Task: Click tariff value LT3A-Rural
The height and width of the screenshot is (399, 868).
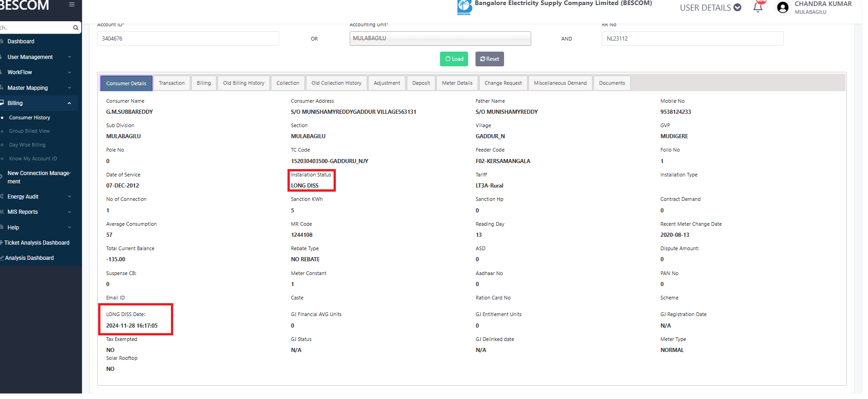Action: (489, 186)
